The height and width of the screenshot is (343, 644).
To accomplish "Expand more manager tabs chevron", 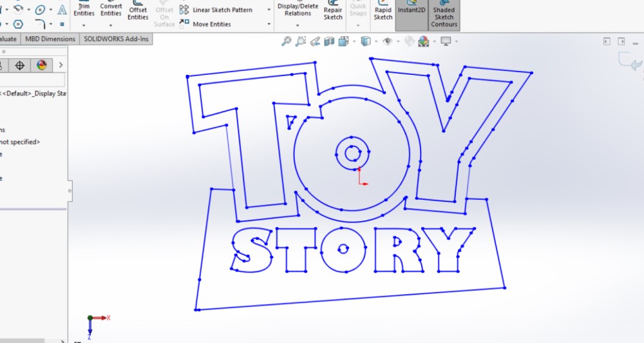I will pyautogui.click(x=61, y=65).
